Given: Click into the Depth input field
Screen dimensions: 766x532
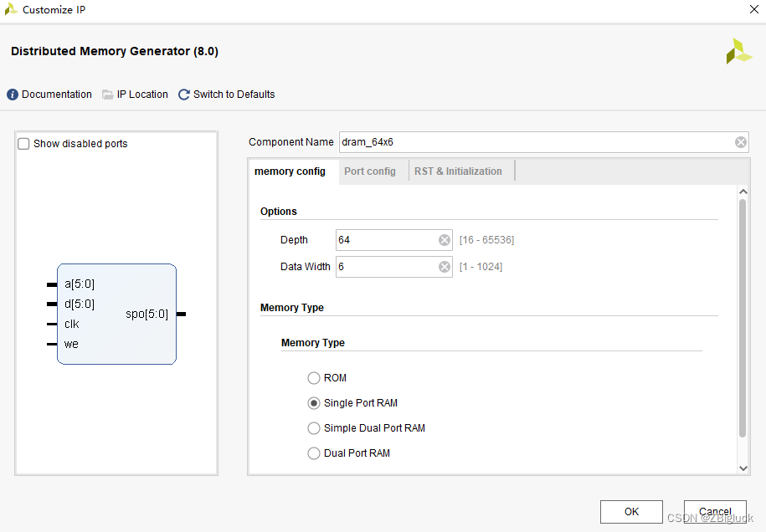Looking at the screenshot, I should (x=385, y=240).
